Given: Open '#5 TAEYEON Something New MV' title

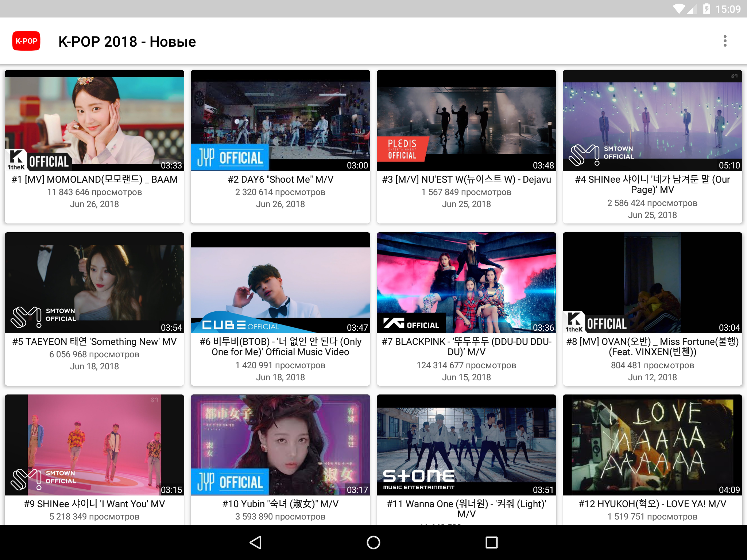Looking at the screenshot, I should tap(94, 342).
